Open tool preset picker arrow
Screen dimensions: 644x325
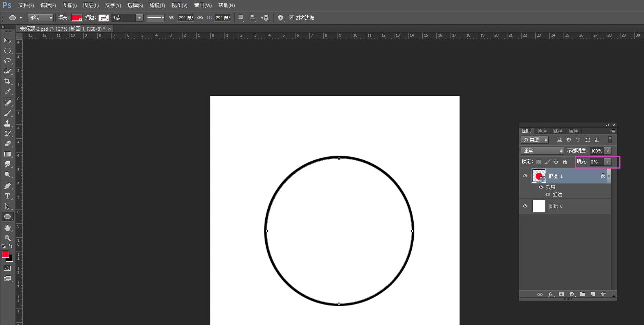(x=20, y=18)
